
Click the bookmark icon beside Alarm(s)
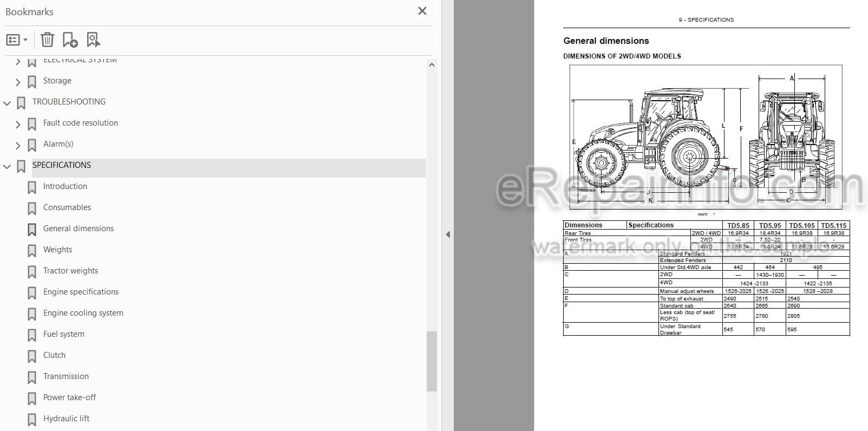(x=32, y=146)
